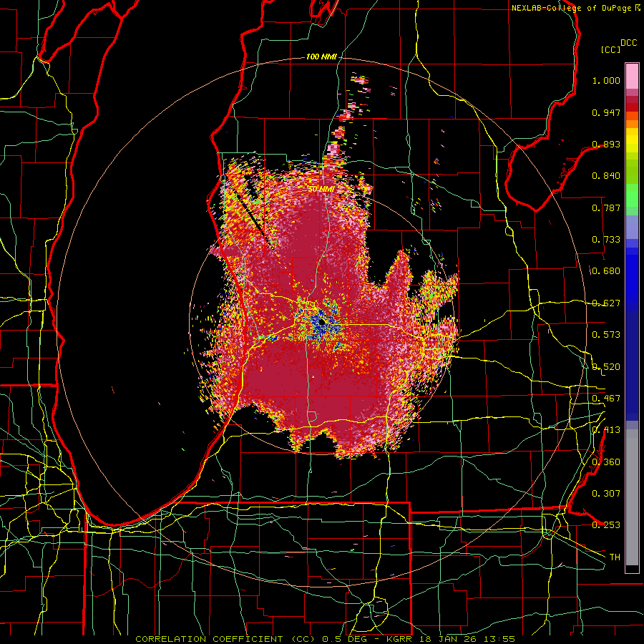Select the 0.733 scale value
Screen dimensions: 644x644
click(x=606, y=240)
